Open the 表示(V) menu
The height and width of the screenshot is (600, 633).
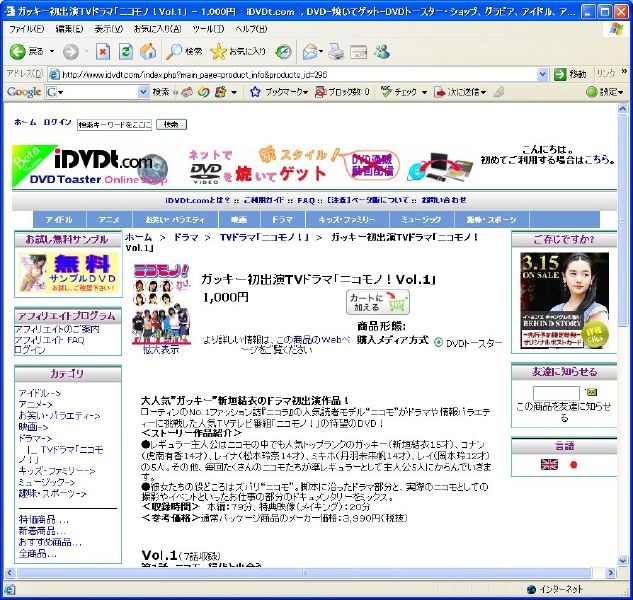[x=109, y=29]
